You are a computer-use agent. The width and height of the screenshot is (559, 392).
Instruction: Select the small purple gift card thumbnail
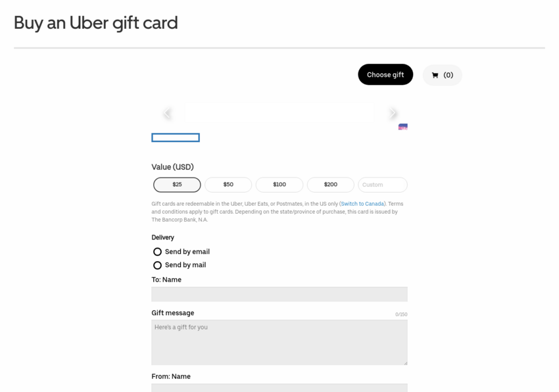[403, 127]
